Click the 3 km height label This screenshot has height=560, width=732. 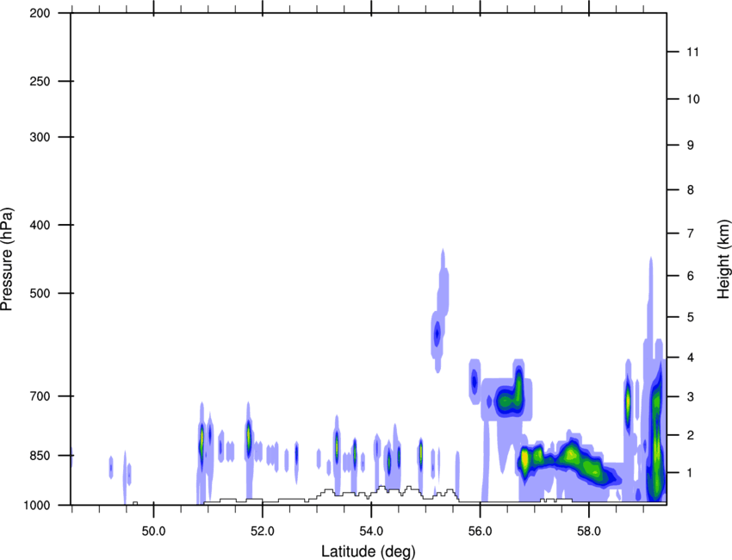pyautogui.click(x=691, y=397)
